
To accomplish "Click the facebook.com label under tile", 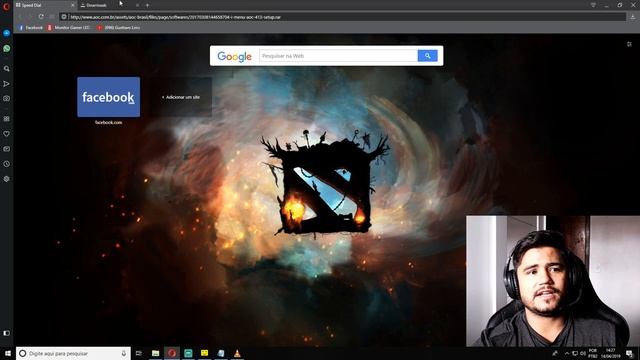I will (109, 122).
